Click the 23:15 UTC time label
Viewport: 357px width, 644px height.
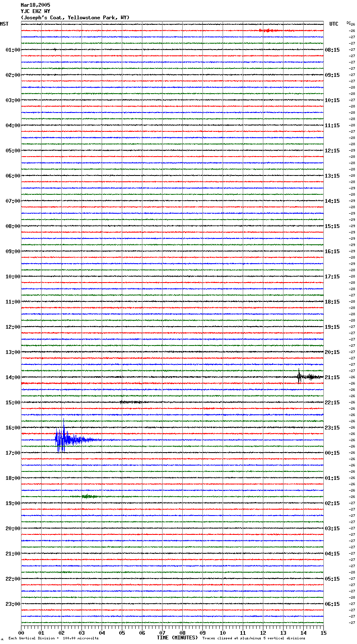pyautogui.click(x=332, y=428)
